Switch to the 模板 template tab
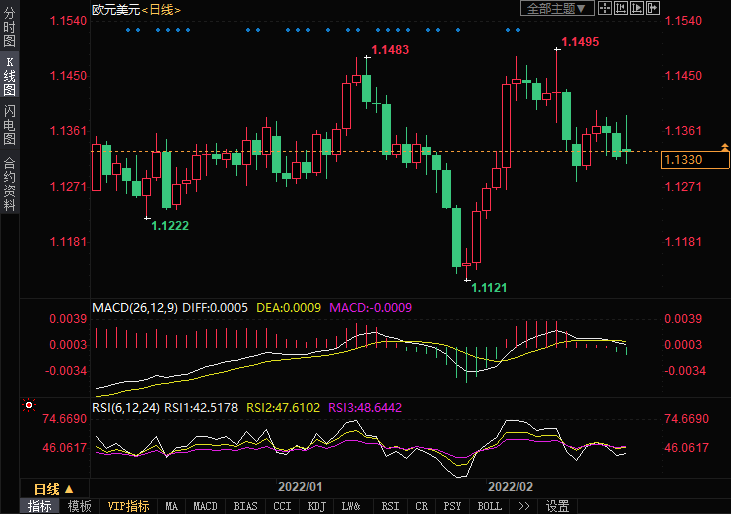This screenshot has width=731, height=514. click(79, 506)
